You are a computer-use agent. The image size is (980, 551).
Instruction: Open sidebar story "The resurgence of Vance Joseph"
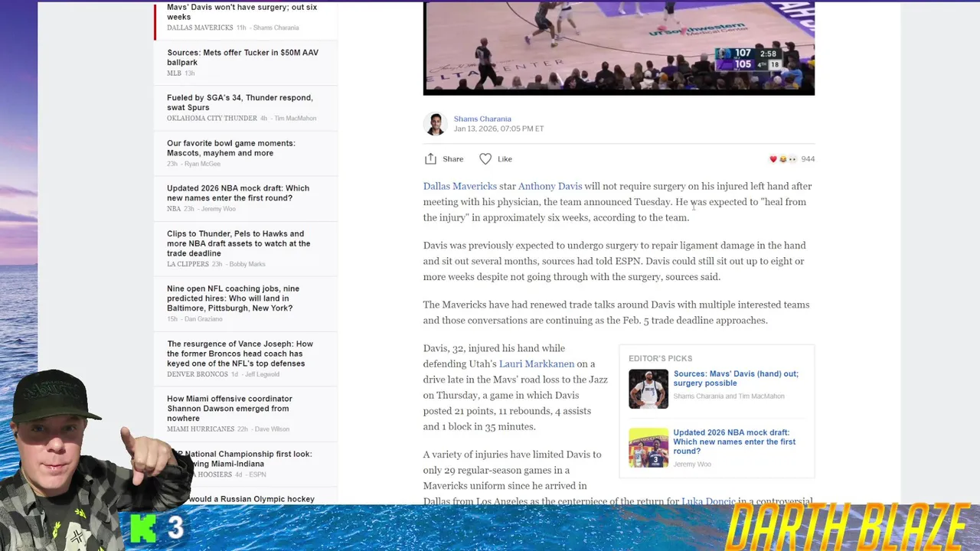pos(240,354)
